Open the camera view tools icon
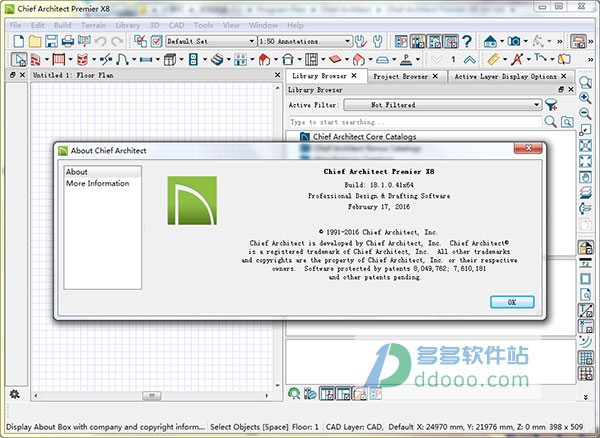This screenshot has height=438, width=600. [514, 41]
